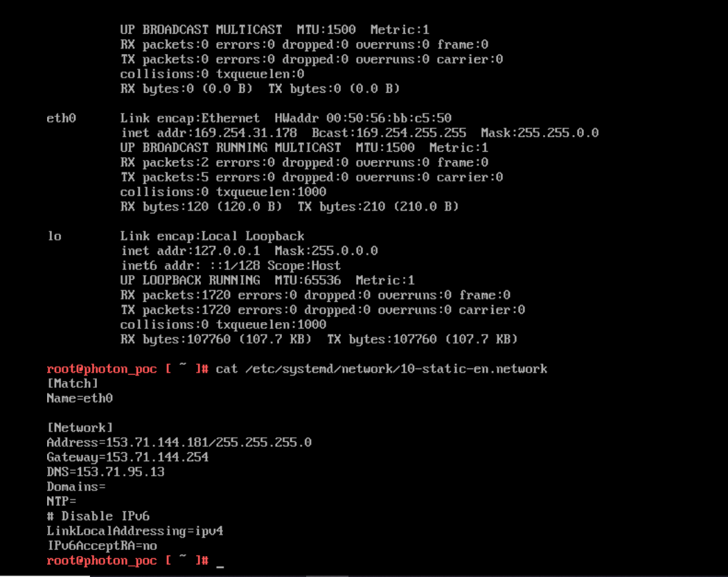
Task: Click the empty NTP= line
Action: (x=61, y=501)
